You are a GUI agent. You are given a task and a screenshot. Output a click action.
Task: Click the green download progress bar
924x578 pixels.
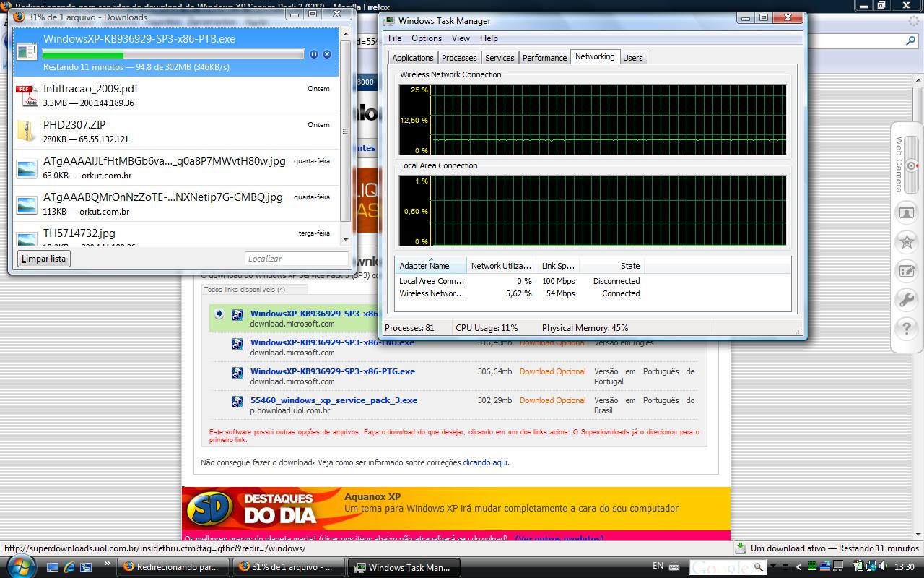173,55
